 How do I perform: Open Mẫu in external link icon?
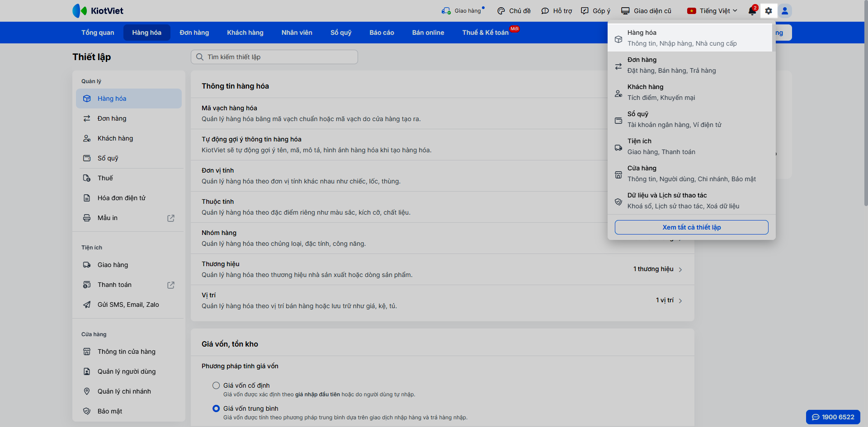pyautogui.click(x=171, y=218)
